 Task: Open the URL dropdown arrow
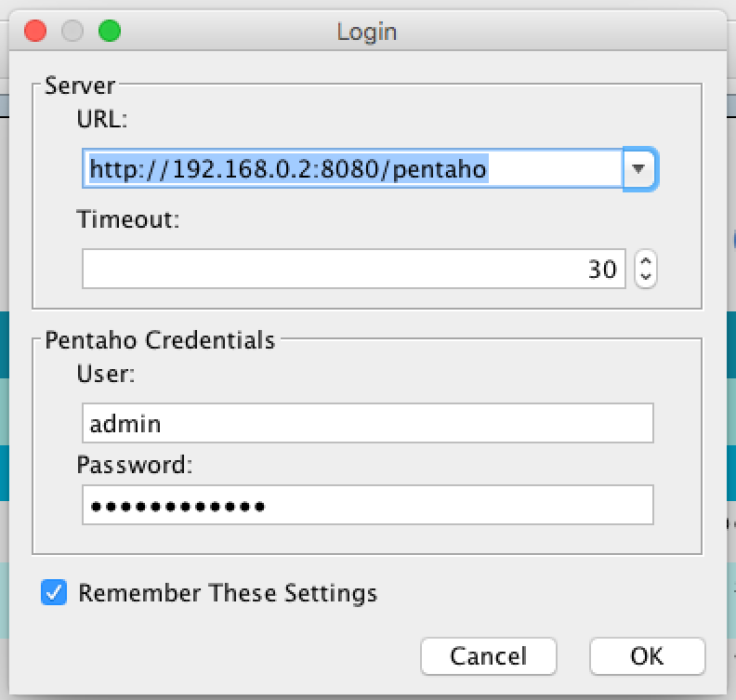pos(639,168)
